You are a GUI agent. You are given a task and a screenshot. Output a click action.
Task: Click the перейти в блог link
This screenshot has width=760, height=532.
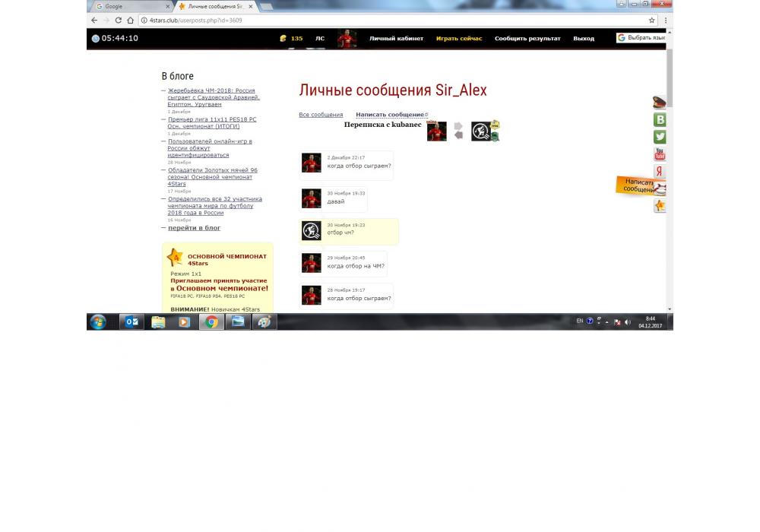coord(194,228)
